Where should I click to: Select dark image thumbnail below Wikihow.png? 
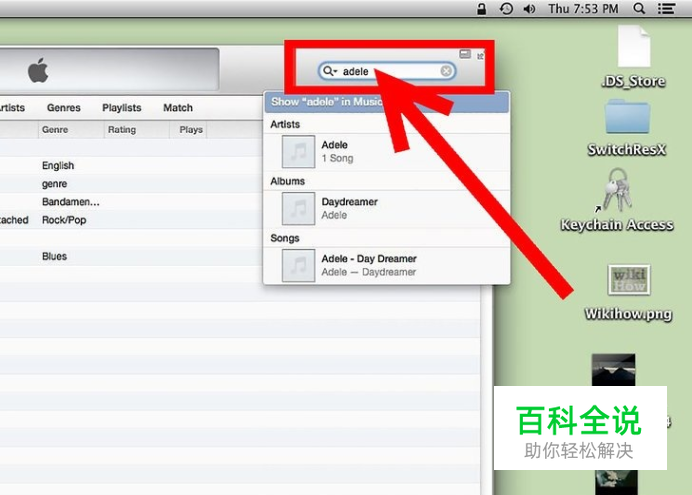(x=613, y=370)
